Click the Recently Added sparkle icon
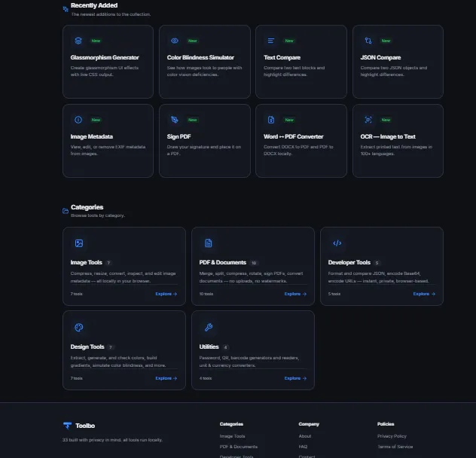Image resolution: width=476 pixels, height=458 pixels. [66, 9]
